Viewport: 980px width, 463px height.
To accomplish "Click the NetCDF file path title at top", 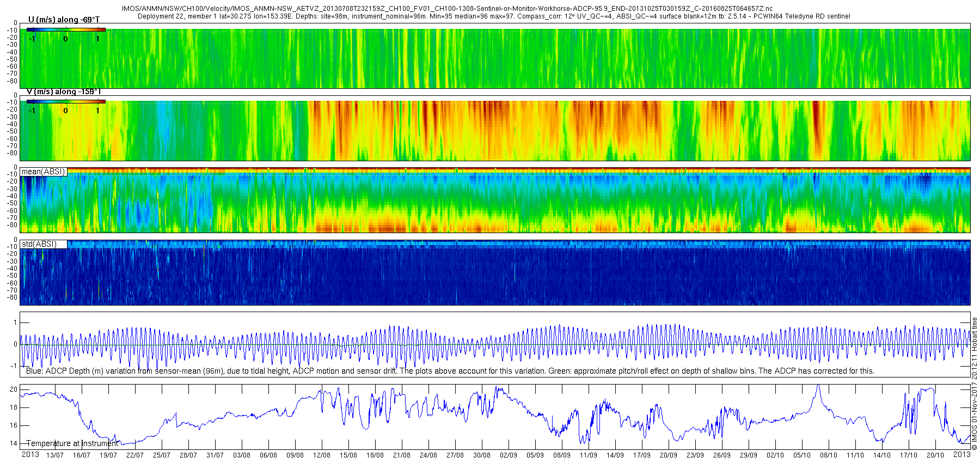I will click(x=446, y=9).
